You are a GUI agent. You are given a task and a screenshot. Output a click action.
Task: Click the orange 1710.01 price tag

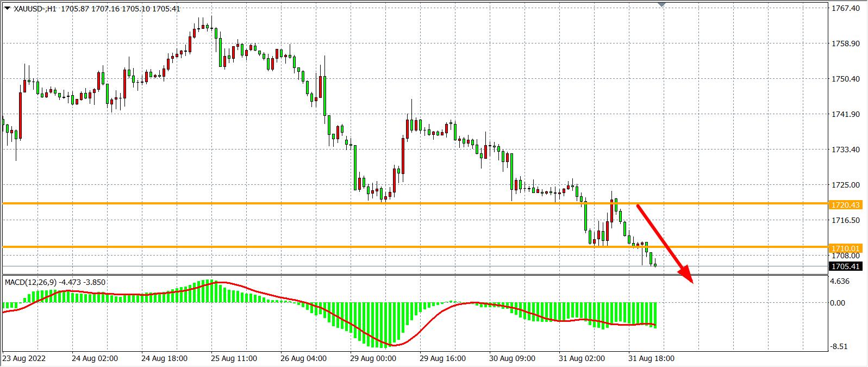pyautogui.click(x=845, y=248)
